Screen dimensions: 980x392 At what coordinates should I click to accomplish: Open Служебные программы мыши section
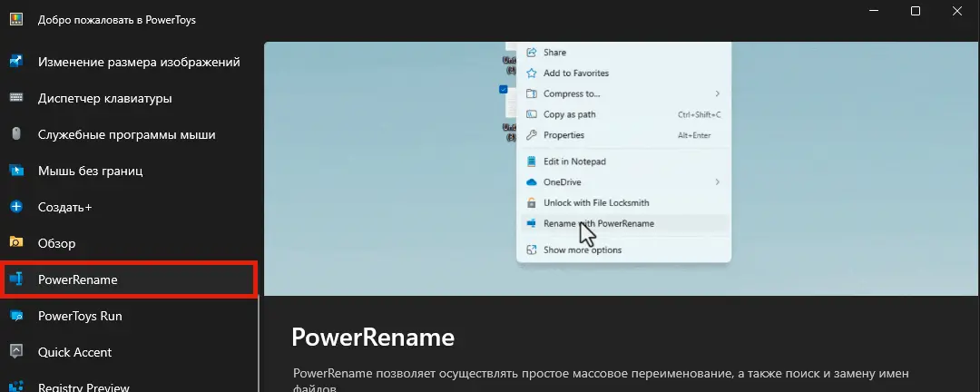coord(126,134)
